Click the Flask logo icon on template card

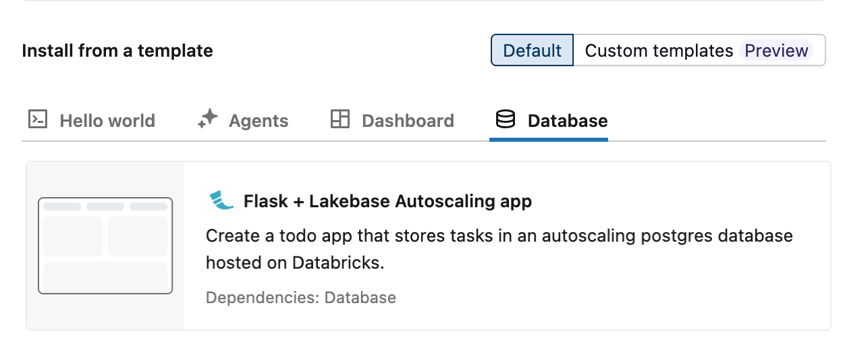tap(221, 201)
